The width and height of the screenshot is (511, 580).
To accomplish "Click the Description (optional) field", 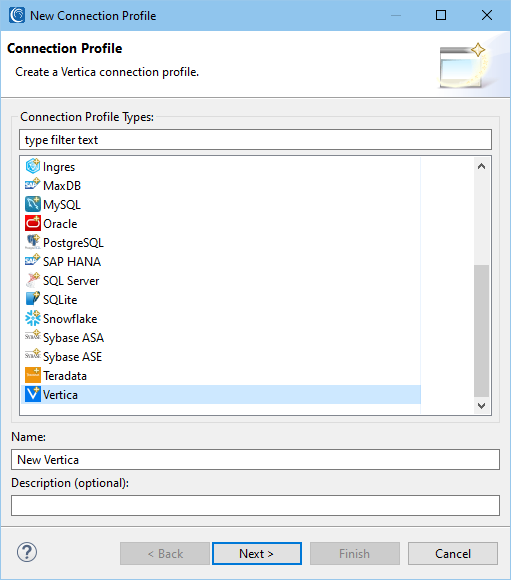I will click(x=255, y=506).
